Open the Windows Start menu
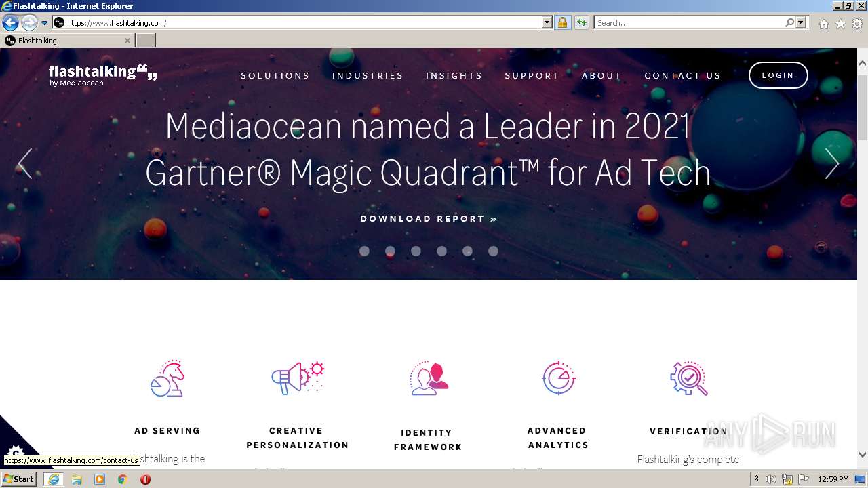Image resolution: width=868 pixels, height=488 pixels. click(x=19, y=479)
